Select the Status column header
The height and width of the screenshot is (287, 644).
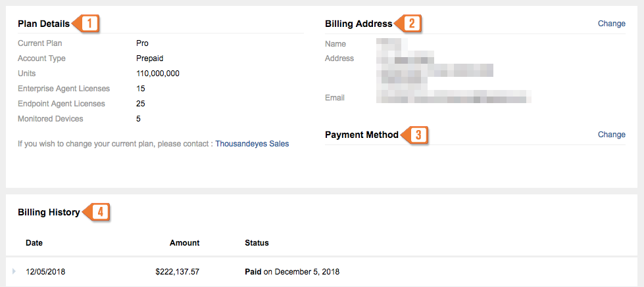[x=257, y=243]
